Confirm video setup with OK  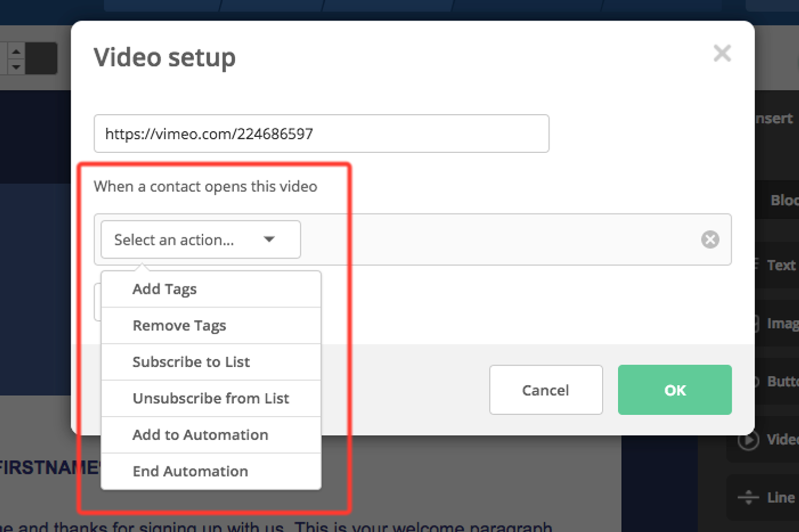(x=675, y=390)
